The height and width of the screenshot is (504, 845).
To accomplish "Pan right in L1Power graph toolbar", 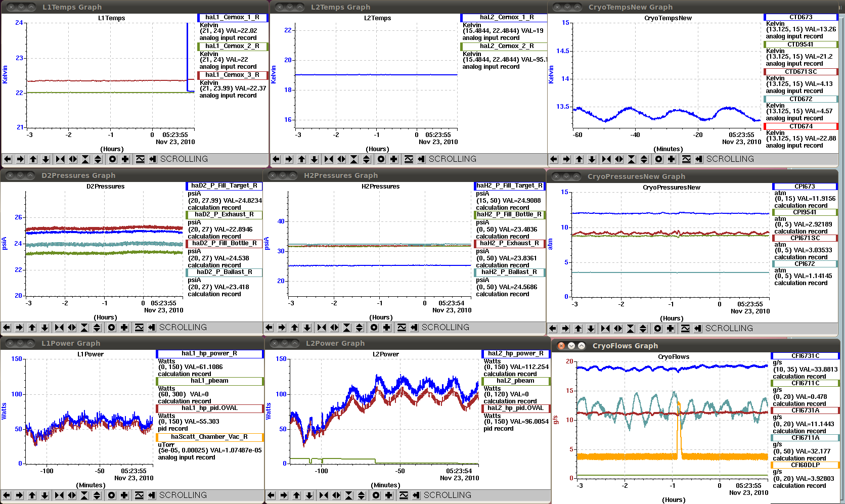I will [x=19, y=495].
